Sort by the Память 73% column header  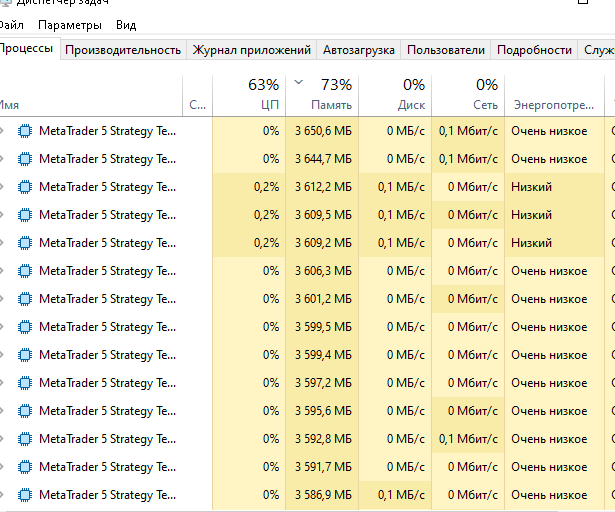pyautogui.click(x=322, y=95)
